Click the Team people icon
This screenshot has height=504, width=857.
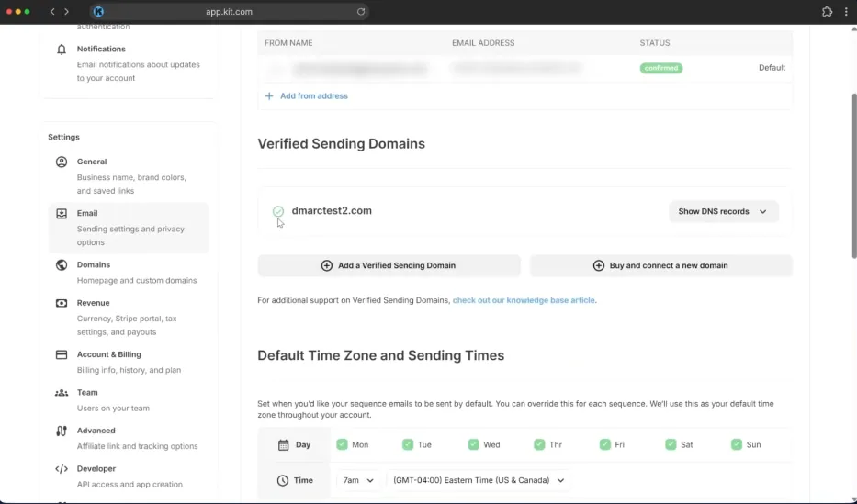tap(62, 393)
